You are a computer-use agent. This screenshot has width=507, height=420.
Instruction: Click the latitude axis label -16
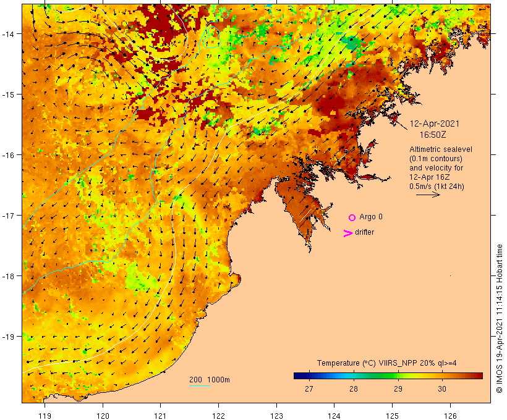tap(7, 155)
